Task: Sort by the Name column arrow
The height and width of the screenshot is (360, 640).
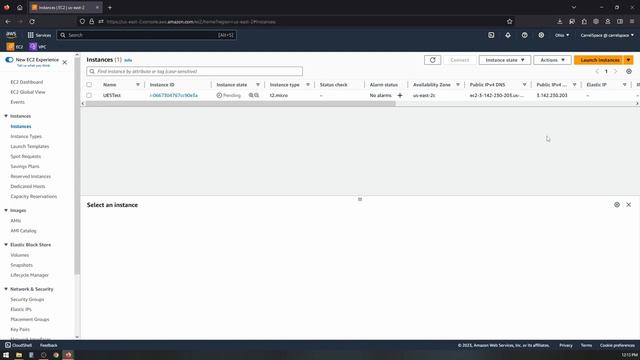Action: tap(138, 84)
